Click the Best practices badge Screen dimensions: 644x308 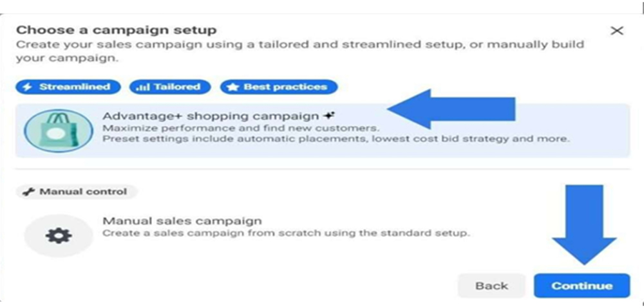point(279,87)
